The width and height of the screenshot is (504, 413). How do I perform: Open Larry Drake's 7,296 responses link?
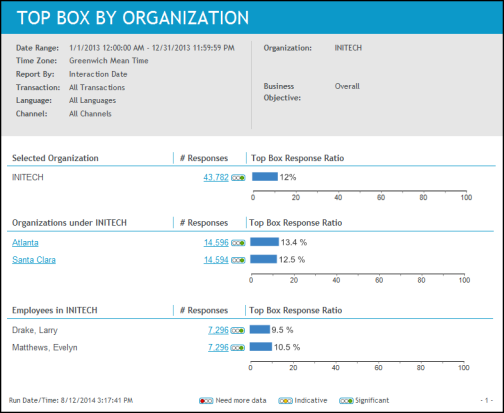(218, 330)
